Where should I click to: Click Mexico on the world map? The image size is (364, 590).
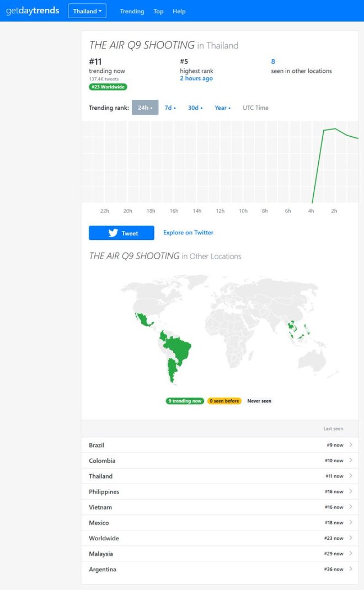143,320
